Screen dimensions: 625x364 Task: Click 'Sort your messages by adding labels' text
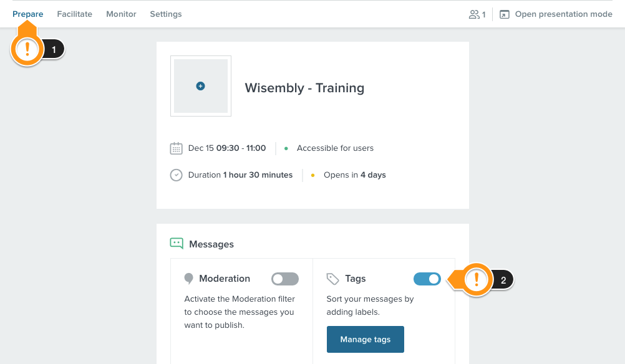coord(370,305)
